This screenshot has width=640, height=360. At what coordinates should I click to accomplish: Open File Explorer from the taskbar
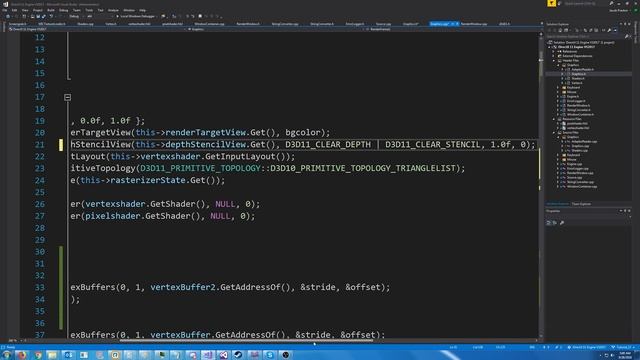[53, 355]
